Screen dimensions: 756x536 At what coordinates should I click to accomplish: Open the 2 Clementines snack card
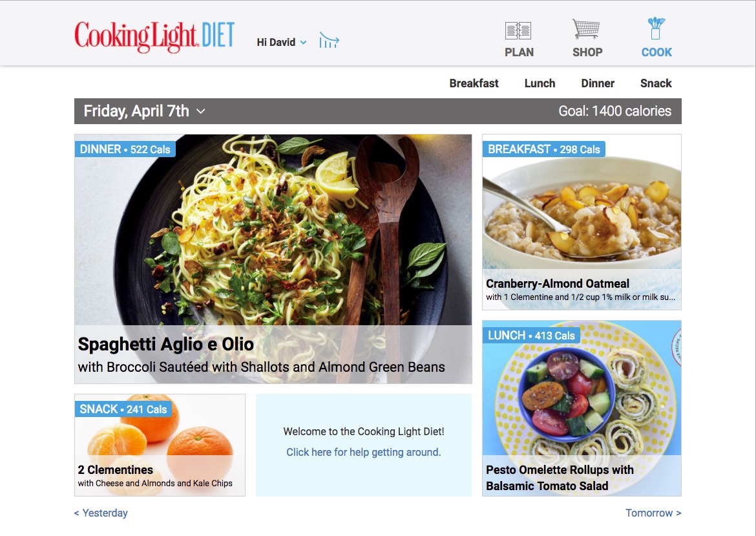[160, 445]
